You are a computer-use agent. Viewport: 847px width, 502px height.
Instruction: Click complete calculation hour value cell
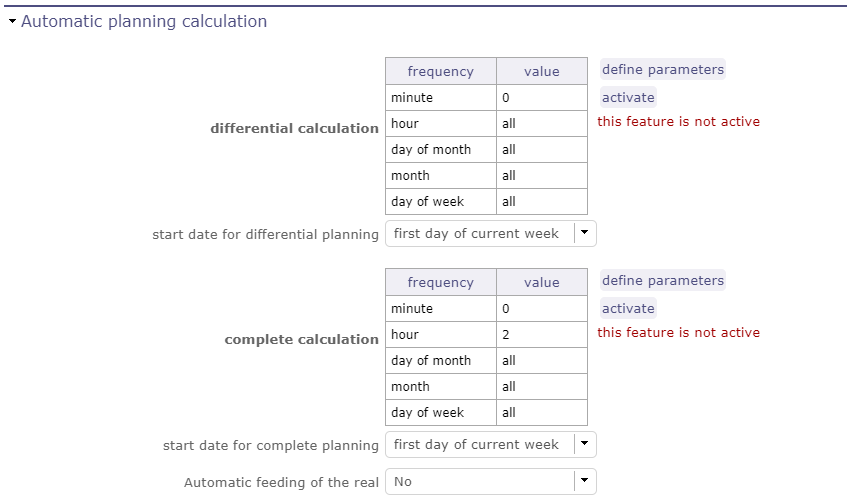coord(541,335)
